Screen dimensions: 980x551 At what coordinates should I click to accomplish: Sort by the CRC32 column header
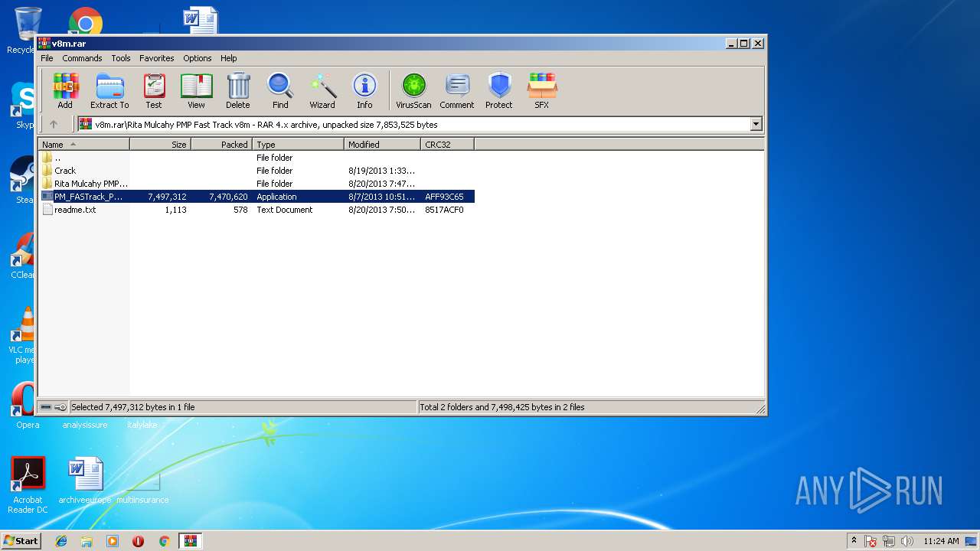point(447,144)
